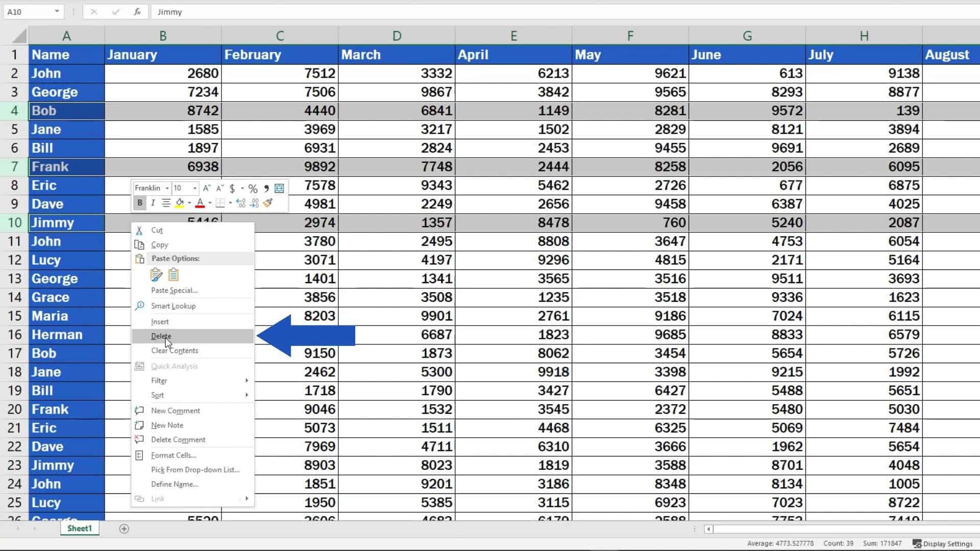The width and height of the screenshot is (980, 551).
Task: Apply Comma Style from the mini toolbar
Action: (x=266, y=189)
